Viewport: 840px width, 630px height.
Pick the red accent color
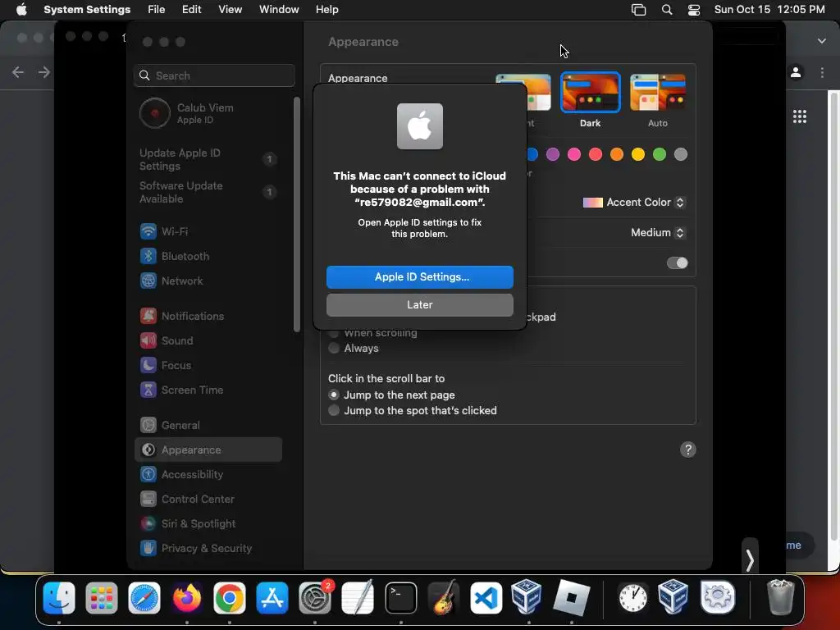tap(596, 155)
